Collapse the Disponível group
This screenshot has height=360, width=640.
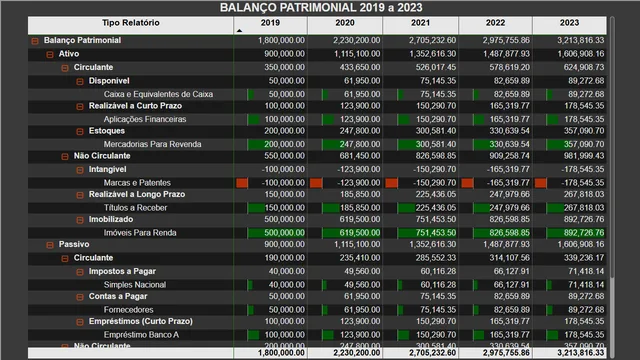[80, 82]
